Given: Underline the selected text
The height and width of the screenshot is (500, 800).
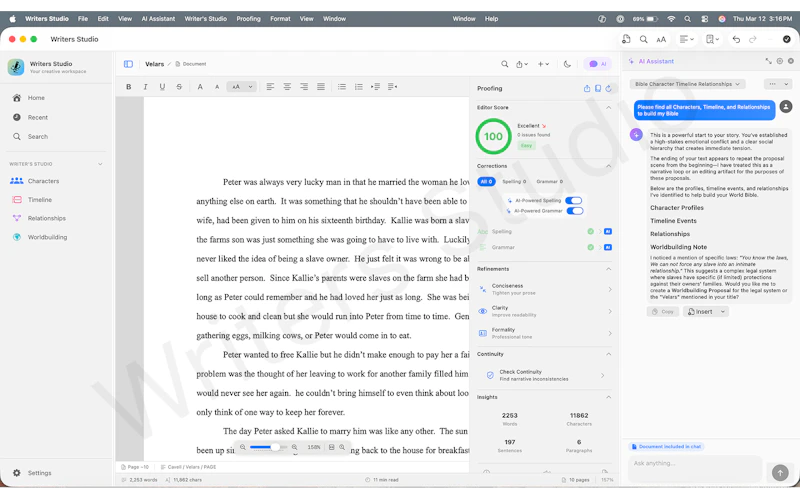Looking at the screenshot, I should pyautogui.click(x=162, y=87).
